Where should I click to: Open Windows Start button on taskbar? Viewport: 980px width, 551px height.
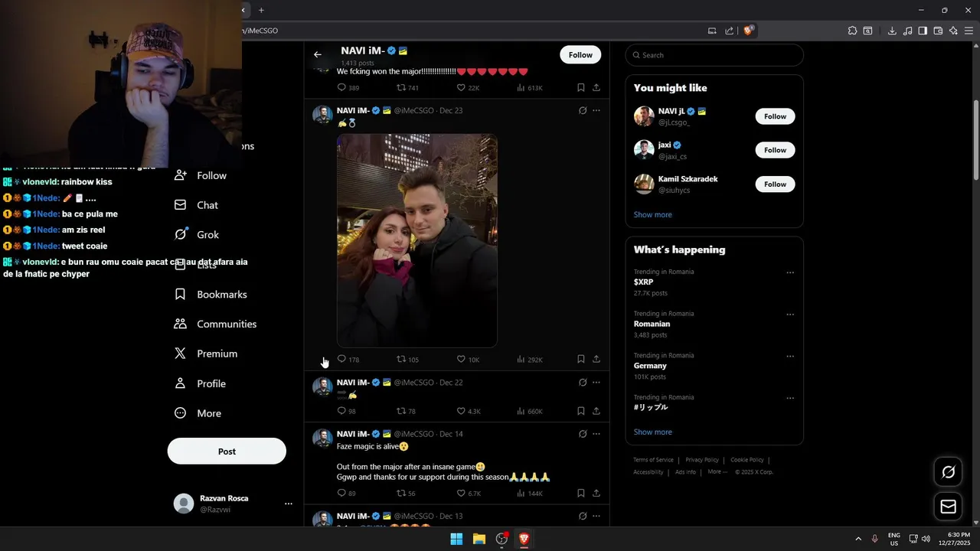[x=456, y=539]
